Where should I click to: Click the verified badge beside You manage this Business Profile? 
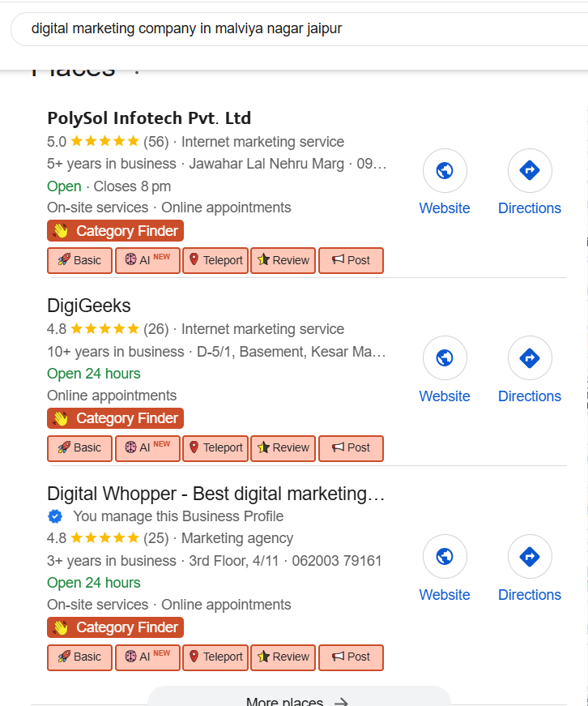point(55,516)
